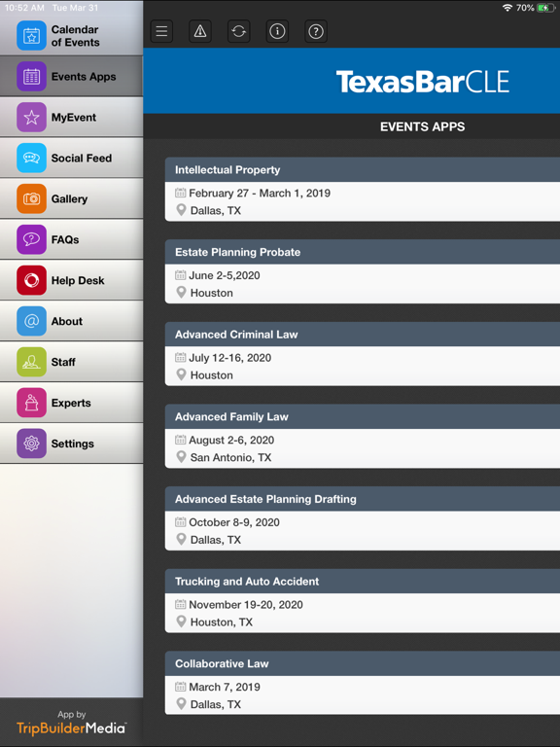Open the info circle icon
The width and height of the screenshot is (560, 747).
pos(277,31)
